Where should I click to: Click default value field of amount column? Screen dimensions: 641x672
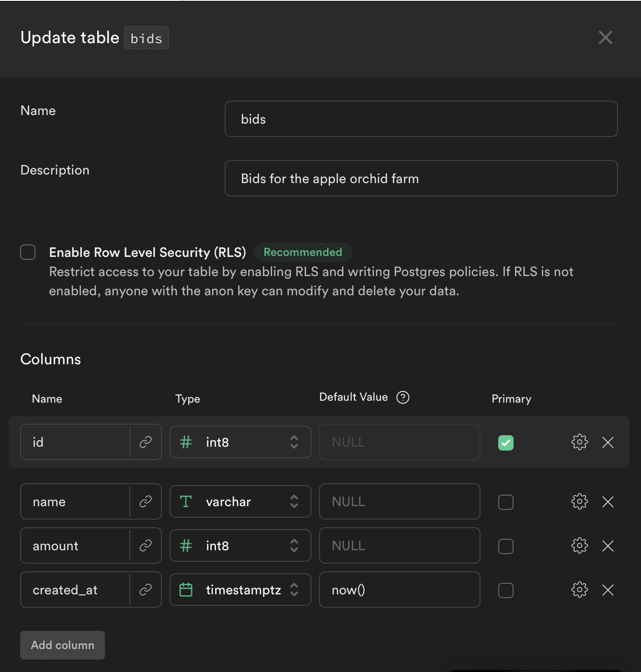(400, 545)
